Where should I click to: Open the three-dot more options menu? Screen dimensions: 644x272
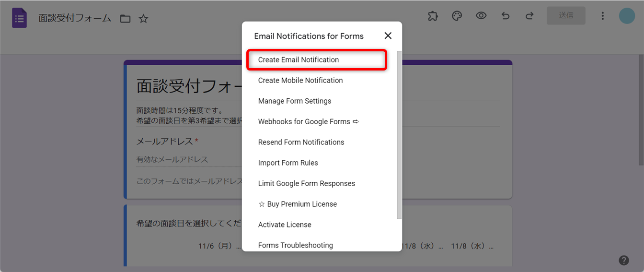click(x=603, y=16)
